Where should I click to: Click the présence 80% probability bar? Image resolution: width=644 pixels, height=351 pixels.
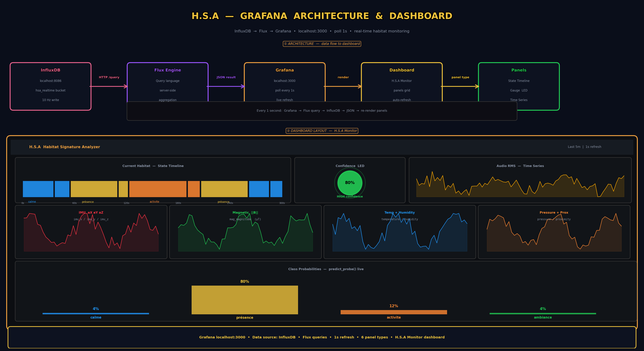(244, 300)
